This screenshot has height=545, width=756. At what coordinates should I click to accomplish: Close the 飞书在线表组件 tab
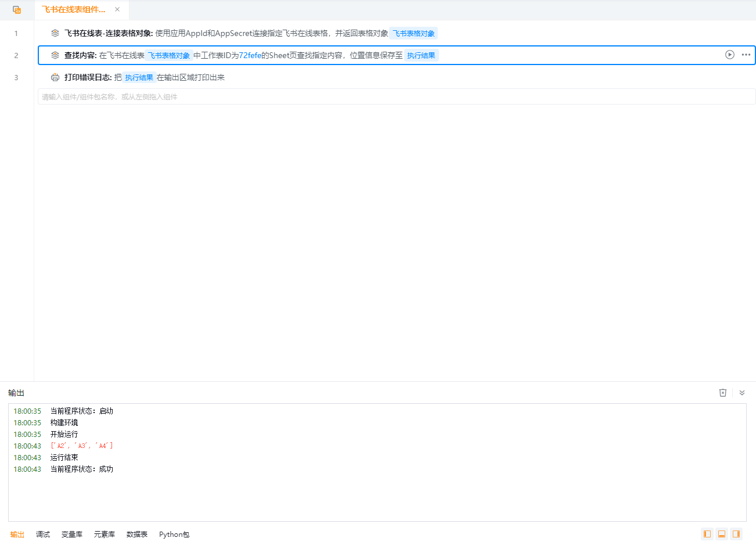coord(117,9)
